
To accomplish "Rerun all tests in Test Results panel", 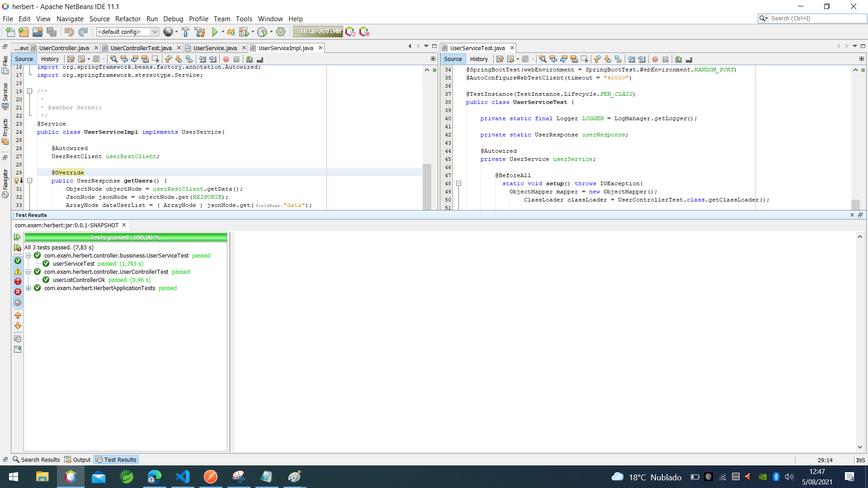I will tap(17, 237).
